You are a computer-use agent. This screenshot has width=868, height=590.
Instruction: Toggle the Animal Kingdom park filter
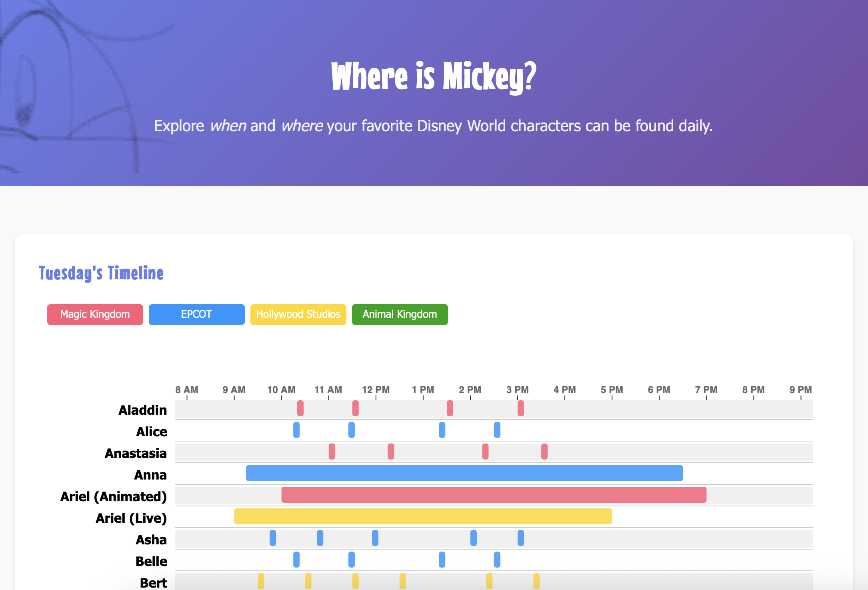coord(400,314)
